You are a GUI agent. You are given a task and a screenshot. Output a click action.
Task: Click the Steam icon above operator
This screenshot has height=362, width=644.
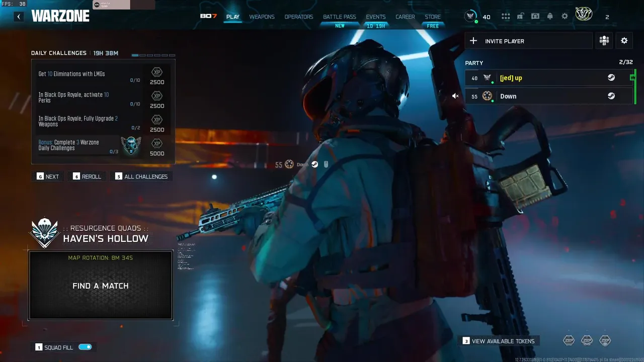[314, 164]
